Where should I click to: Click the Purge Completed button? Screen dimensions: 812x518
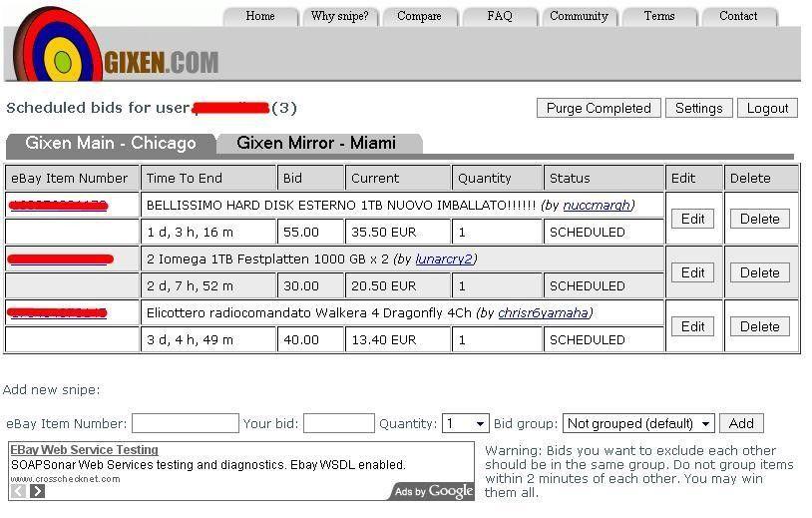tap(599, 108)
